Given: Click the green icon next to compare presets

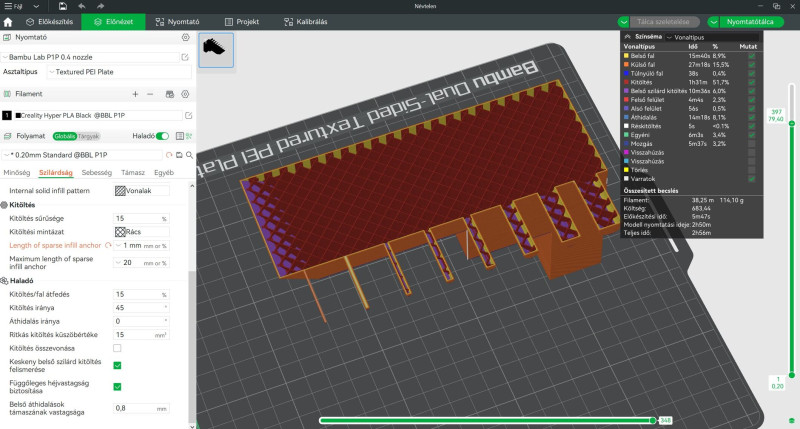Looking at the screenshot, I should [x=189, y=136].
